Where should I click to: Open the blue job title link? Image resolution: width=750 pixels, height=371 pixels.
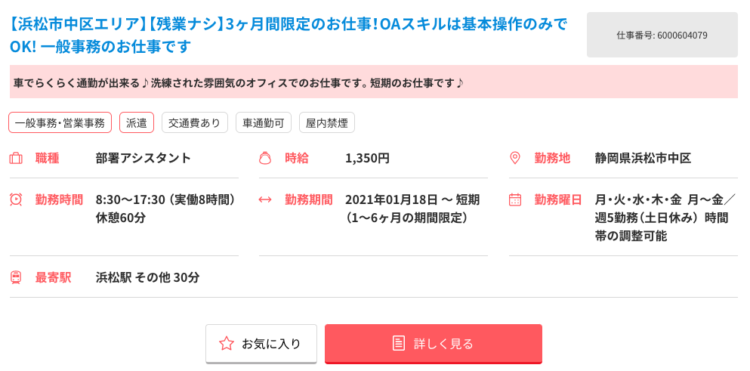click(x=288, y=35)
